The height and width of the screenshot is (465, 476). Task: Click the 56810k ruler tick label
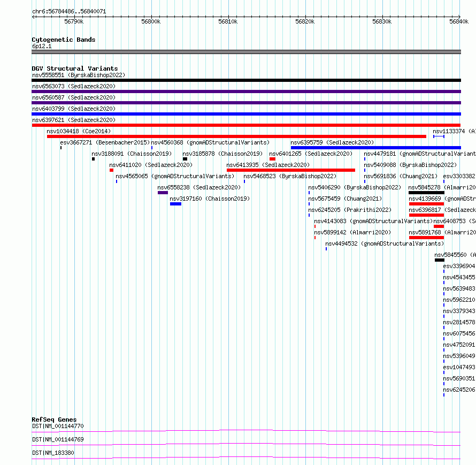click(228, 21)
